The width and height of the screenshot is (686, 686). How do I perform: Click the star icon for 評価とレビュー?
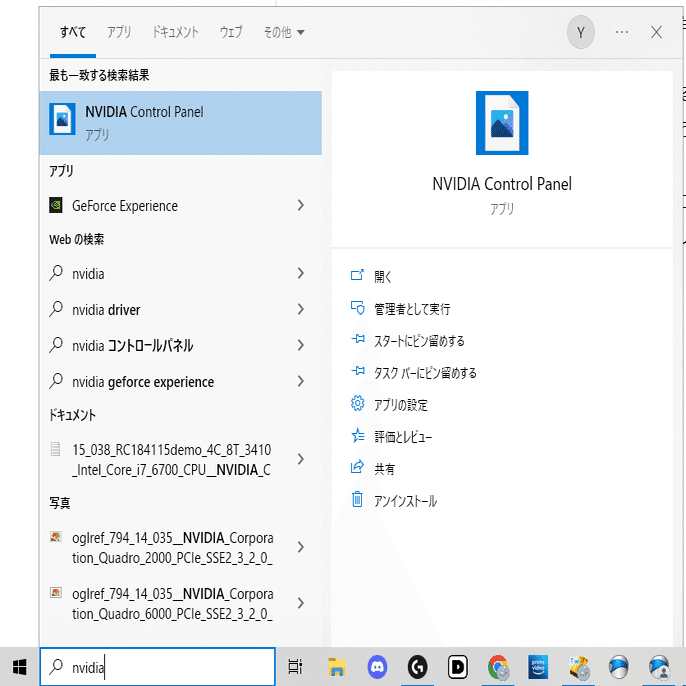pyautogui.click(x=357, y=435)
